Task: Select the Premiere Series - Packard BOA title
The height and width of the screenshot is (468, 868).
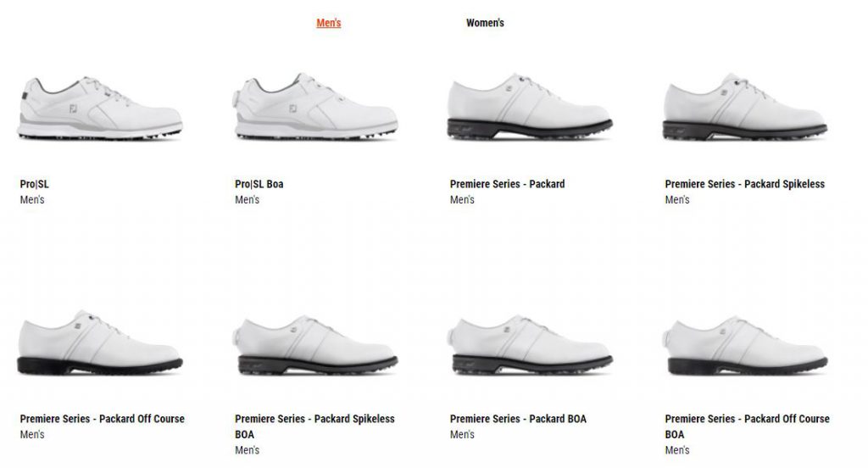Action: pos(518,419)
